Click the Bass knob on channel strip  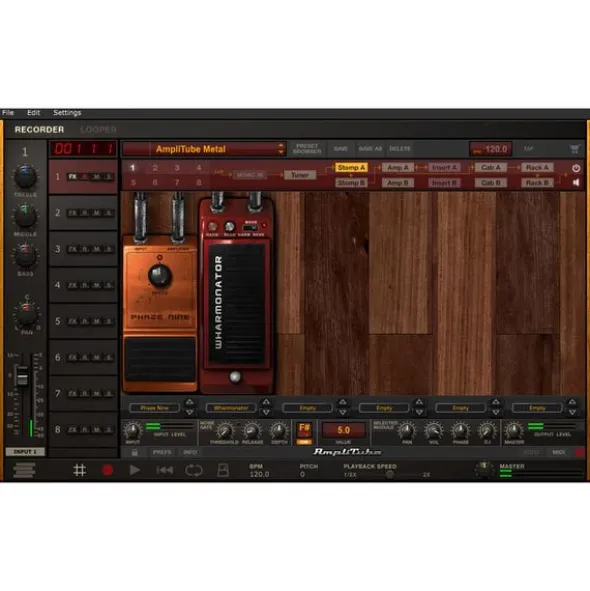coord(25,256)
